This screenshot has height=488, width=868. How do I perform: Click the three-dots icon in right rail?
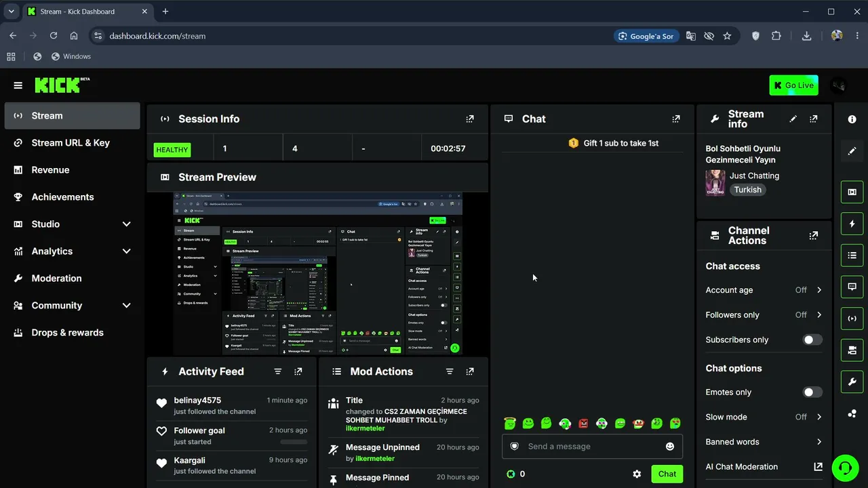pyautogui.click(x=852, y=413)
